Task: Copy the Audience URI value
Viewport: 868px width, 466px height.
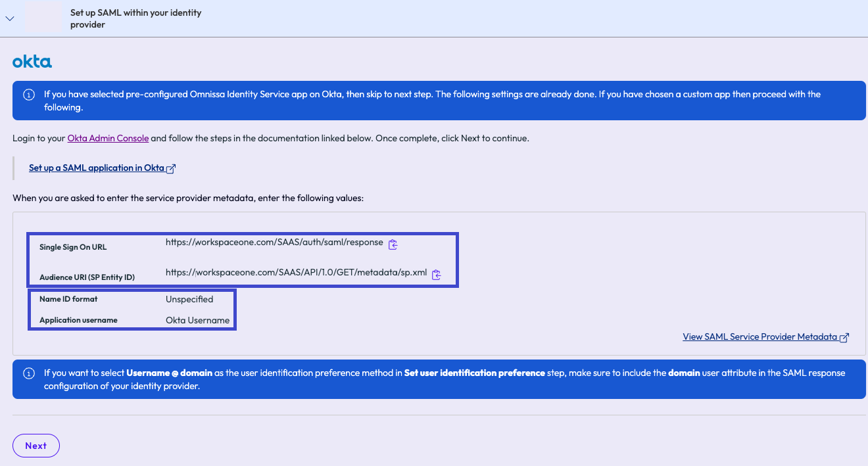Action: click(437, 275)
